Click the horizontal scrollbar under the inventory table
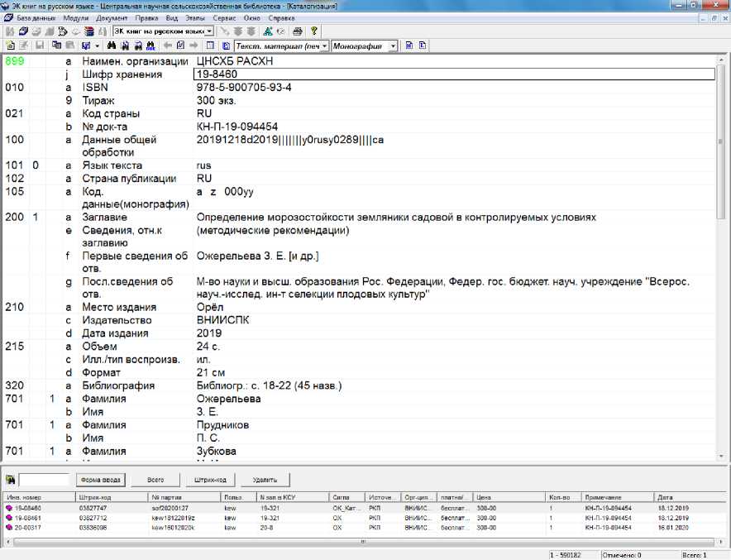This screenshot has height=560, width=731. pos(361,541)
